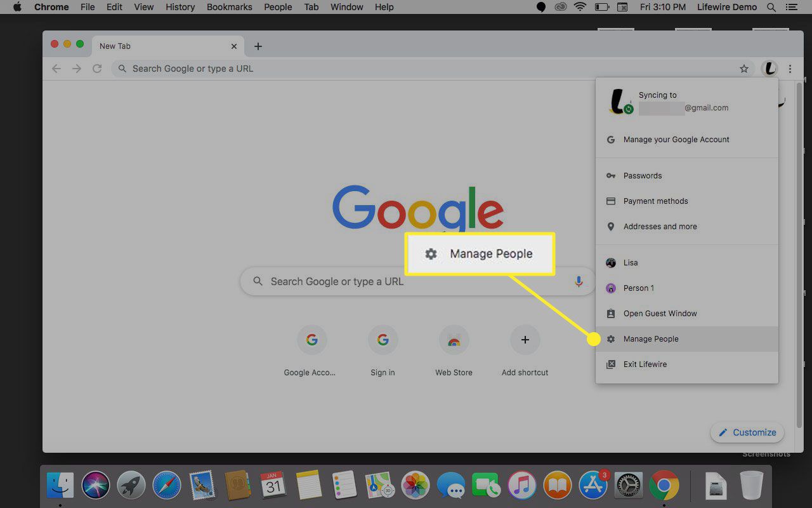This screenshot has width=812, height=508.
Task: Open the Bookmarks menu
Action: coord(230,7)
